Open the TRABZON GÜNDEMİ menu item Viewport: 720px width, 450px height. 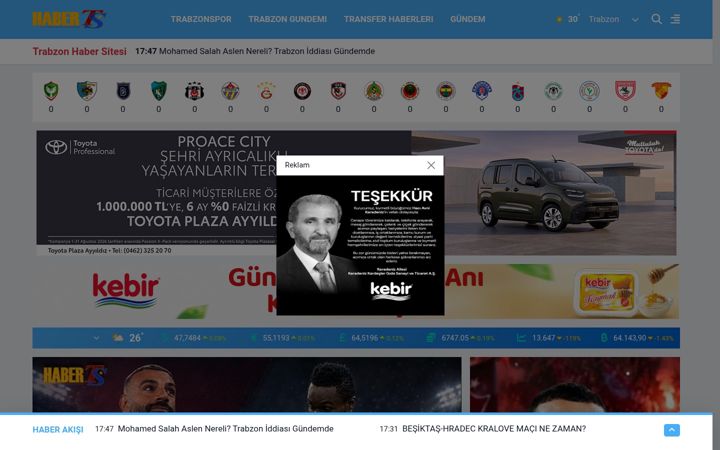tap(288, 19)
